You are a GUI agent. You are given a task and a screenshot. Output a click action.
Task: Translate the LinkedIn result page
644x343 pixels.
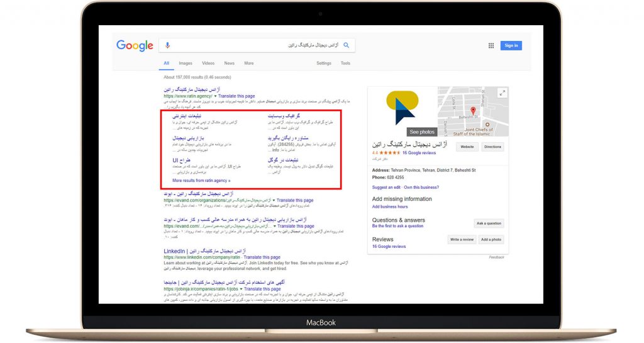pos(262,257)
